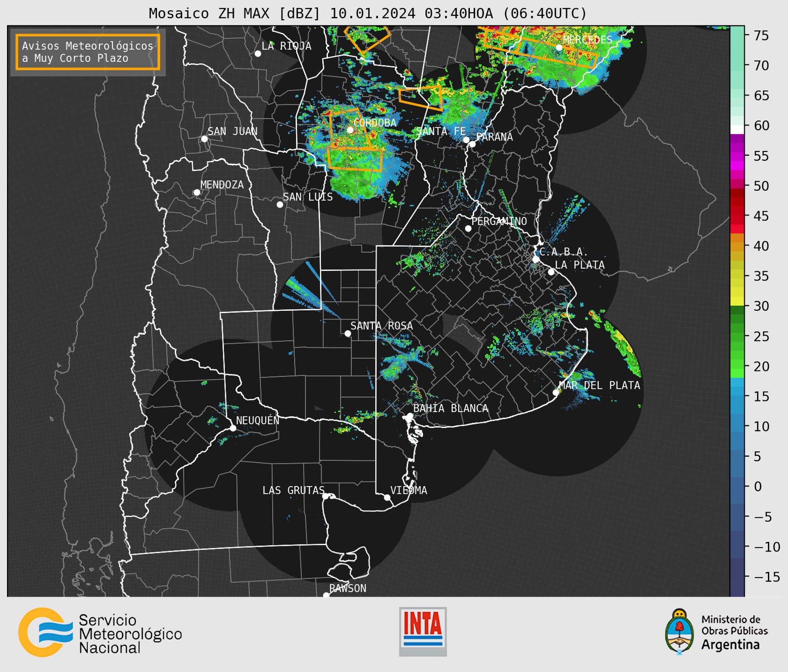This screenshot has height=672, width=788.
Task: Click the color scale tick label −15
Action: coord(767,577)
